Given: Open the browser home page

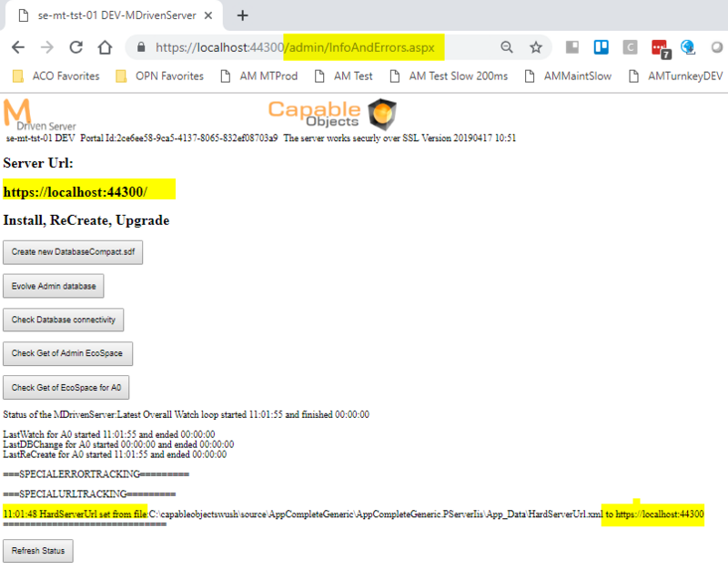Looking at the screenshot, I should click(x=105, y=47).
